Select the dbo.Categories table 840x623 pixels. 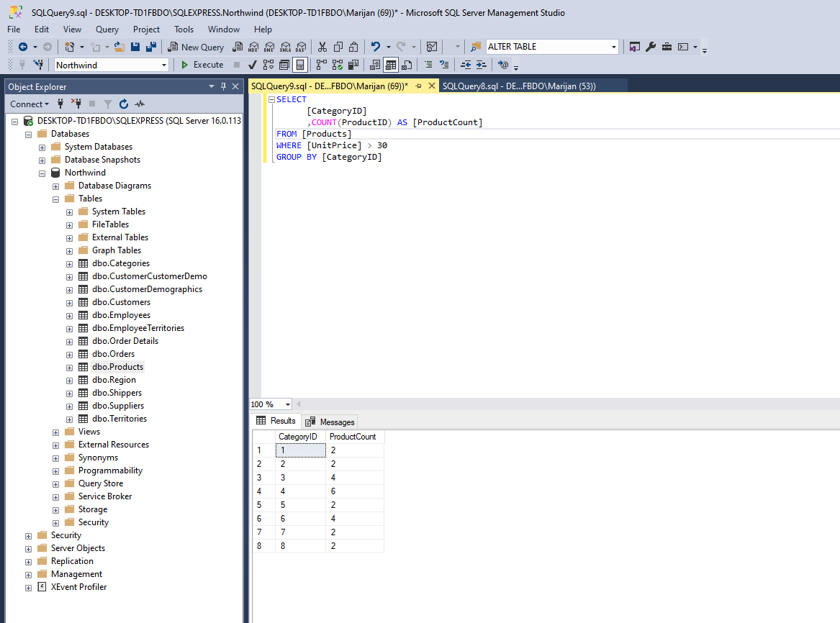point(120,263)
